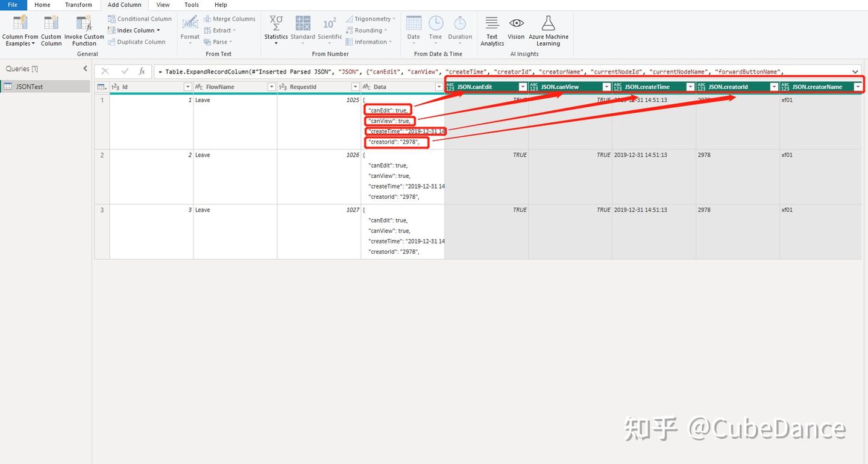The height and width of the screenshot is (464, 868).
Task: Open the Custom Column tool
Action: pos(51,23)
